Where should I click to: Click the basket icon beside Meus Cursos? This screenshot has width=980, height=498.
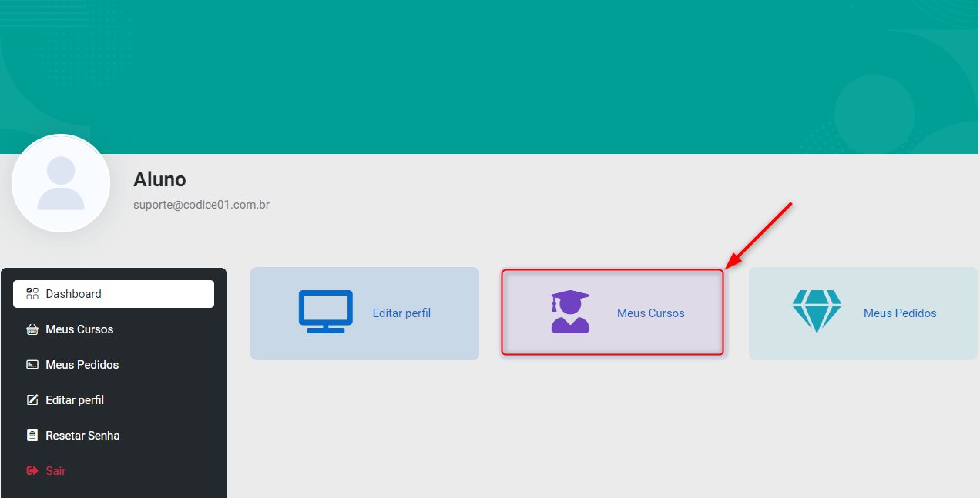[32, 329]
